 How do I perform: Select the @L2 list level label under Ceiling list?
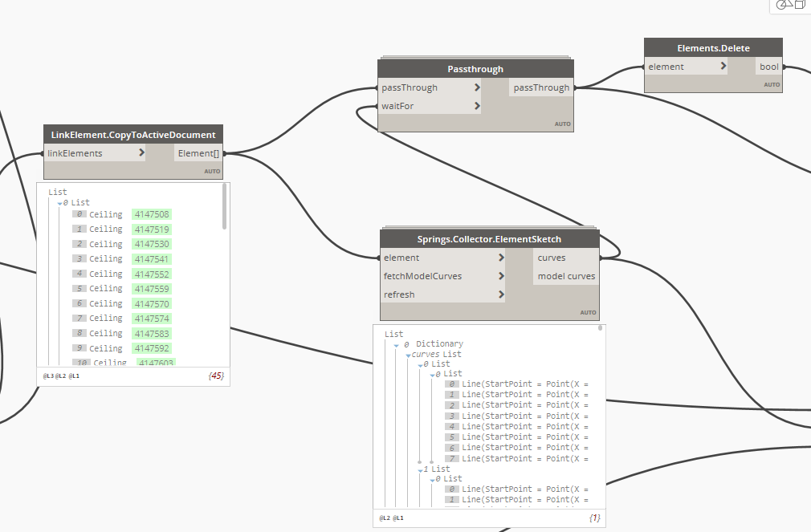[x=62, y=376]
